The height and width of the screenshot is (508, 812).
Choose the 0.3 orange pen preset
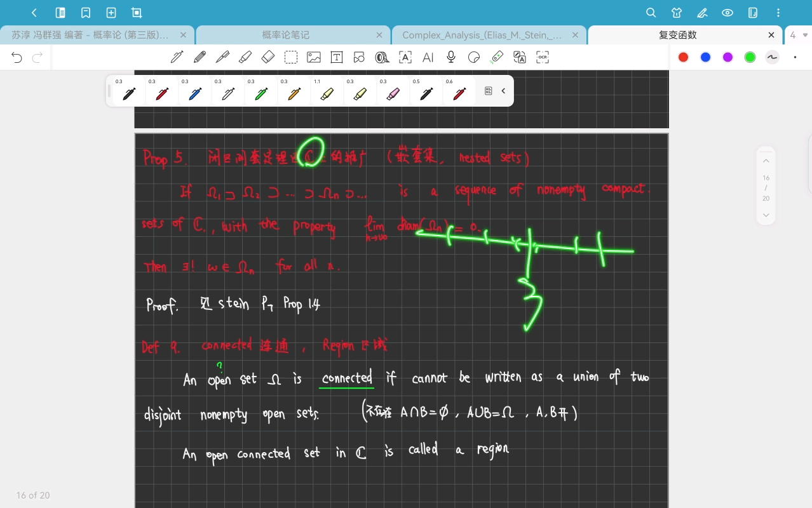tap(294, 92)
